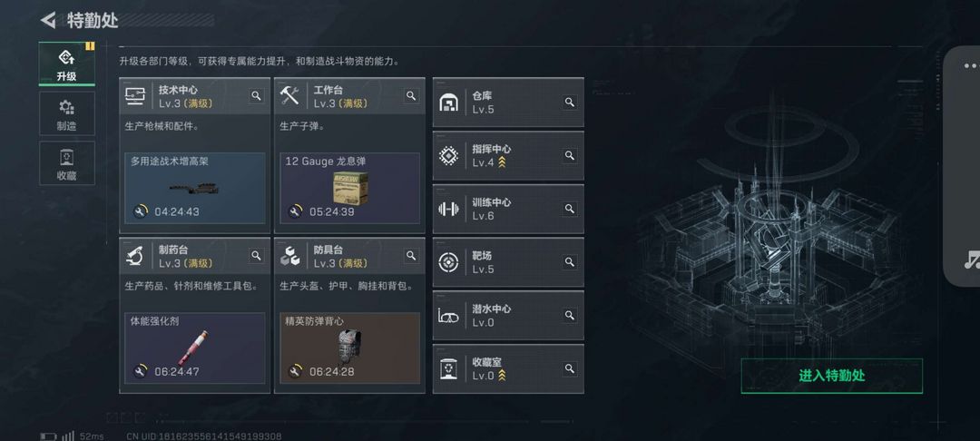This screenshot has width=980, height=441.
Task: Click the 仓库 warehouse icon
Action: click(x=448, y=103)
